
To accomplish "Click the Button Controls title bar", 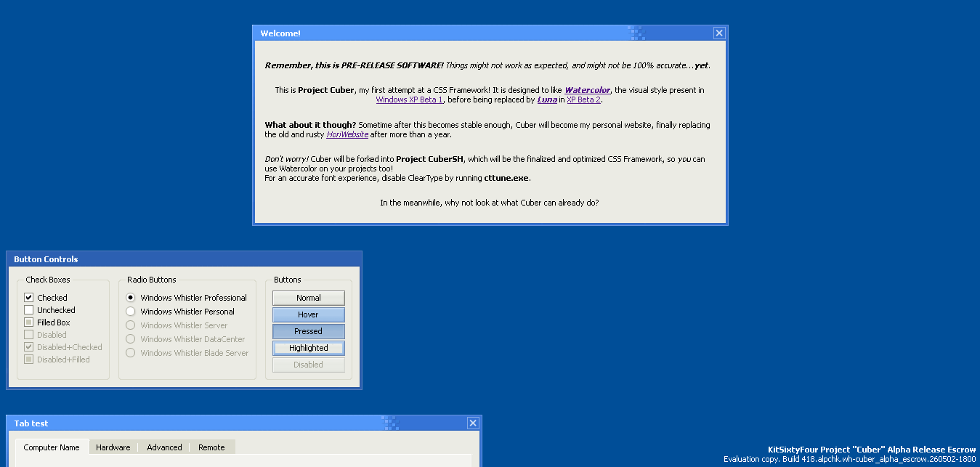I will pos(184,259).
